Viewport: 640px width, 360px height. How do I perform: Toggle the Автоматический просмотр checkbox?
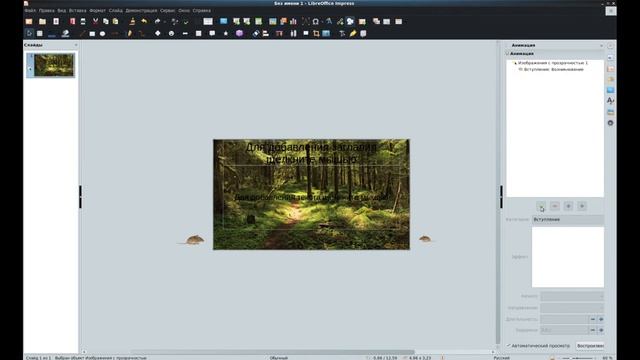coord(509,346)
